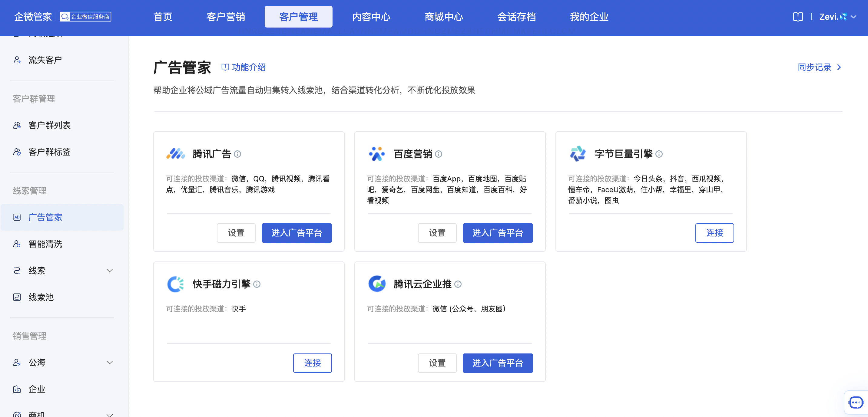Click the 智能清洗 sidebar icon
Viewport: 868px width, 417px height.
17,244
